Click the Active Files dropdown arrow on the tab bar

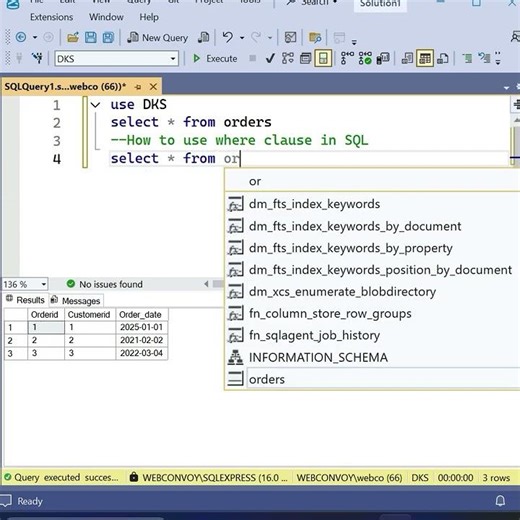click(x=506, y=88)
